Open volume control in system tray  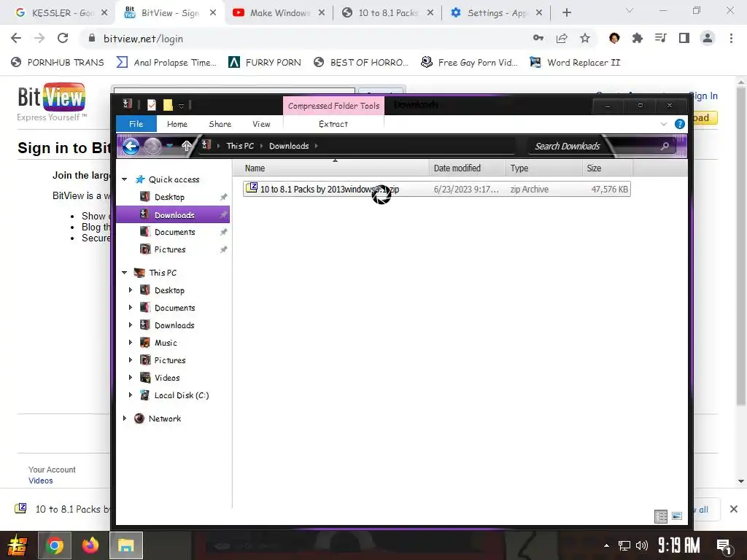click(642, 545)
